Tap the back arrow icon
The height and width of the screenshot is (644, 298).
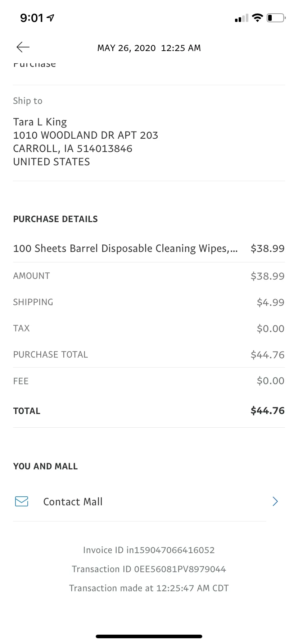pyautogui.click(x=23, y=47)
